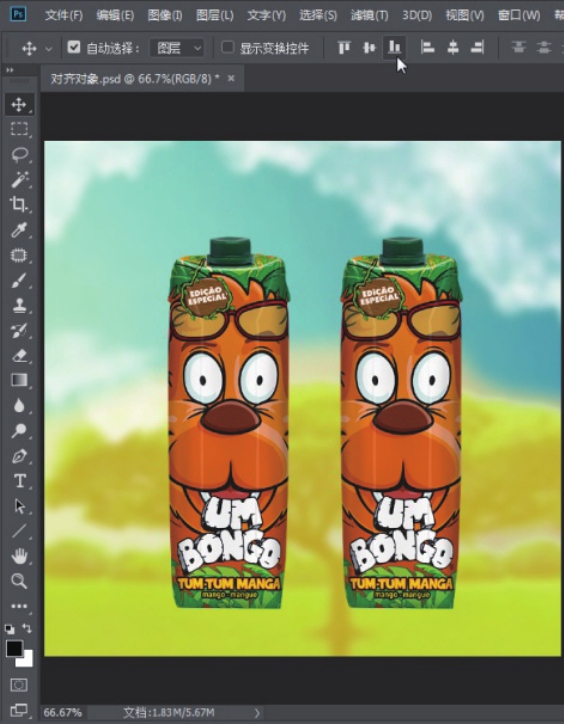Enable the 显示变换控件 checkbox
This screenshot has height=725, width=564.
pyautogui.click(x=227, y=47)
